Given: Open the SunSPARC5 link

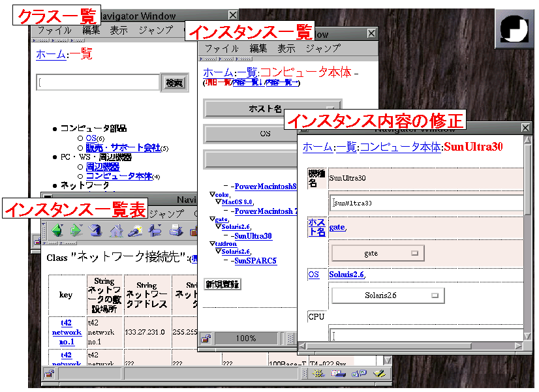Looking at the screenshot, I should [x=255, y=261].
